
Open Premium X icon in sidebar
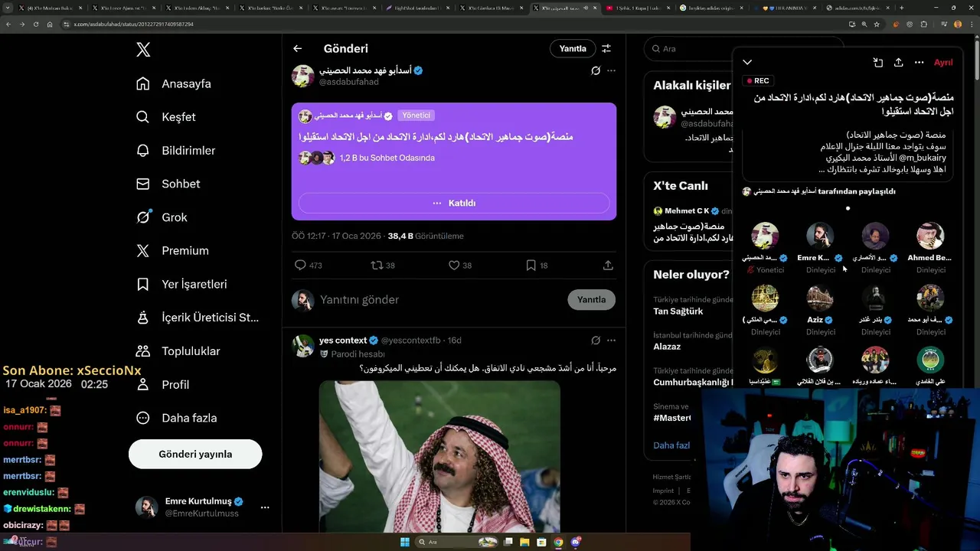click(x=143, y=250)
